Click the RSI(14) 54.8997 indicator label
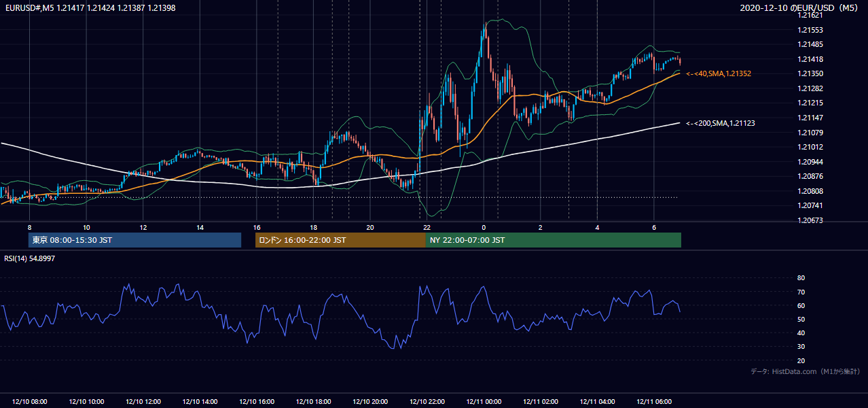Image resolution: width=868 pixels, height=408 pixels. pos(30,258)
